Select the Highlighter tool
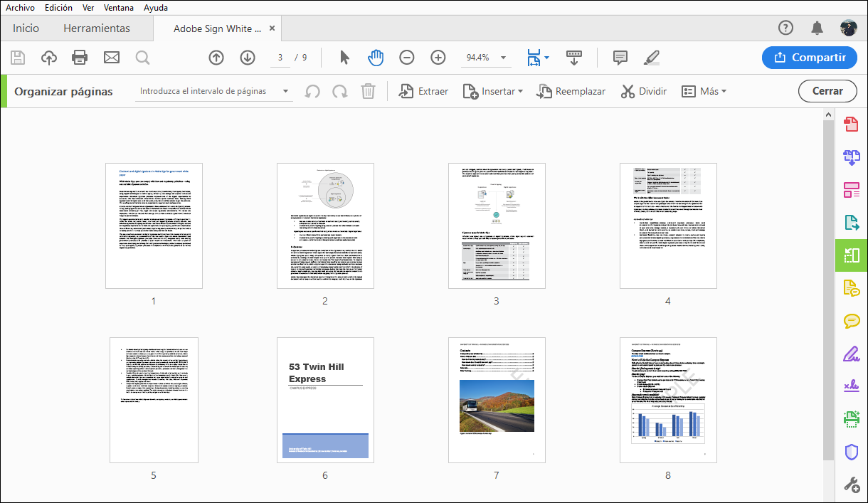 click(652, 58)
